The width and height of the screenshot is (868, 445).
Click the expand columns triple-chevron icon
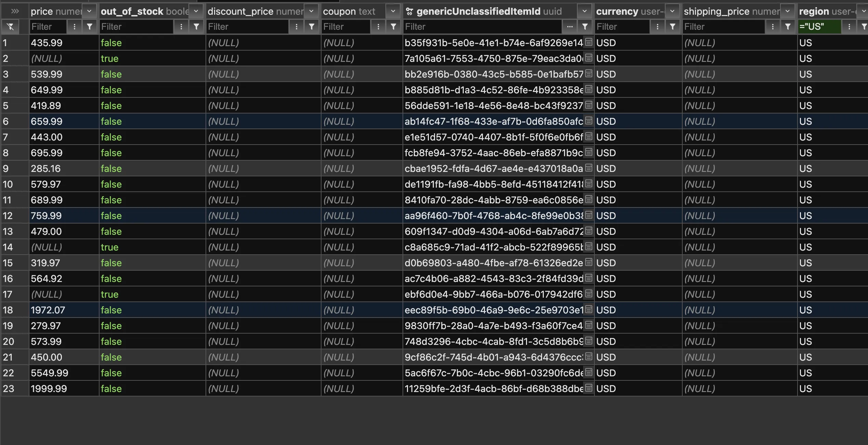click(15, 11)
